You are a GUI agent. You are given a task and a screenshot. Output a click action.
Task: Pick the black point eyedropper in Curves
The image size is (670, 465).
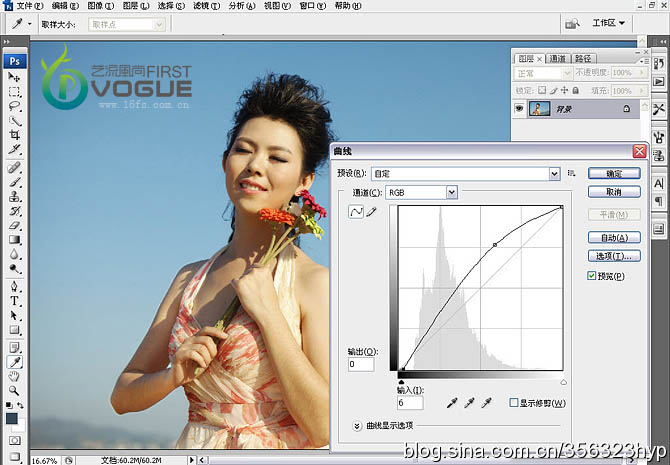451,402
